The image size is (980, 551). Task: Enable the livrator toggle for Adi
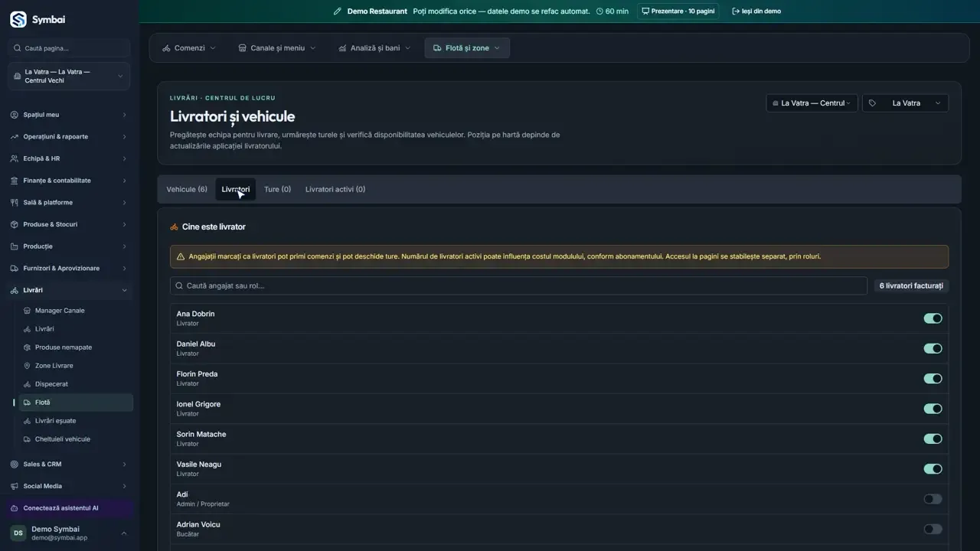click(933, 499)
